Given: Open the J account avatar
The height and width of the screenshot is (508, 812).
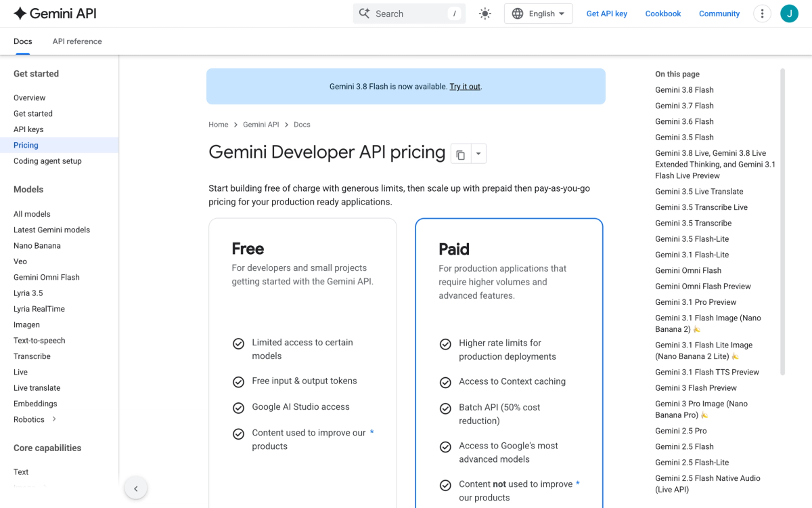Looking at the screenshot, I should pos(789,14).
